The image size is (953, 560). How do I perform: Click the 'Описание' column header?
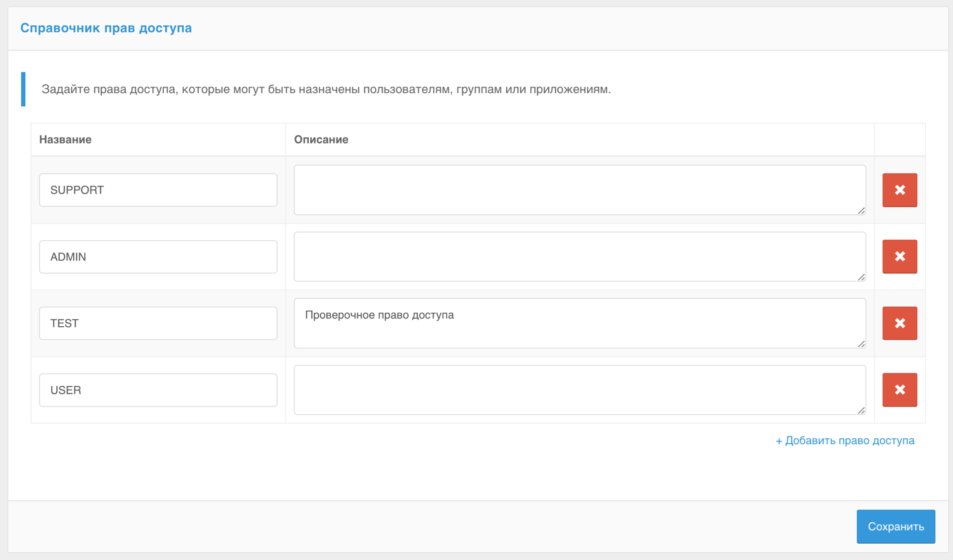pos(321,140)
